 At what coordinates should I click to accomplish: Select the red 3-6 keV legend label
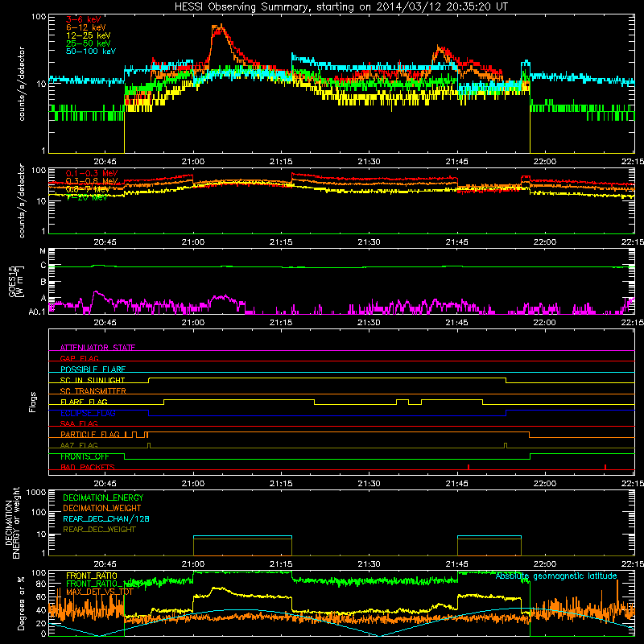pos(84,19)
